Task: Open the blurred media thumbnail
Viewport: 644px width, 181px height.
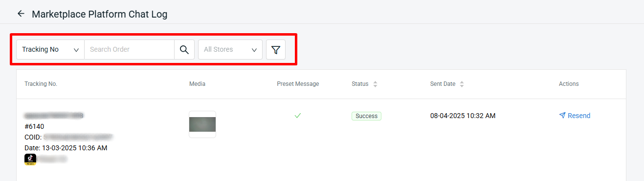Action: click(x=202, y=124)
